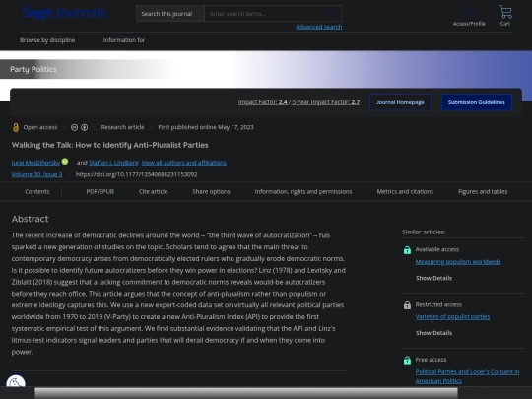Click the Journal Homepage button
The image size is (532, 399).
[x=400, y=102]
